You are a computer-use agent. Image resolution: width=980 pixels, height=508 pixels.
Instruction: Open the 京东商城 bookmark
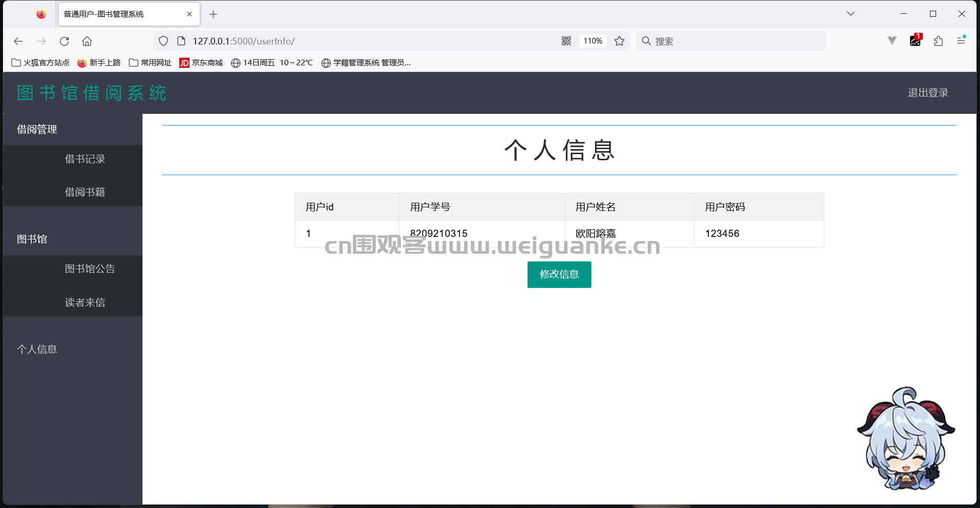(201, 63)
